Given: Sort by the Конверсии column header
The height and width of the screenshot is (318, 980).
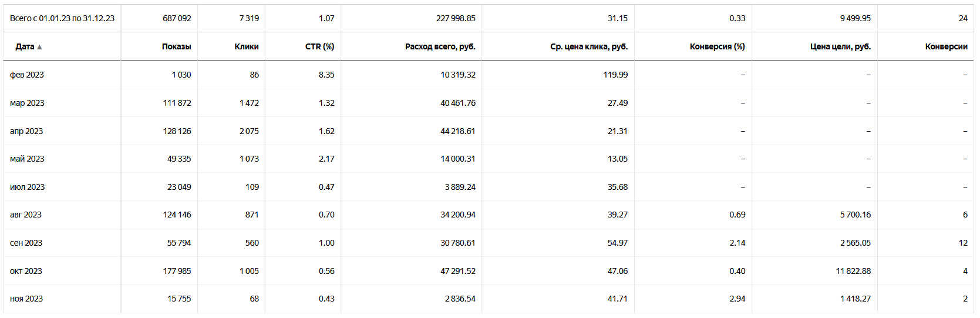Looking at the screenshot, I should pos(946,46).
